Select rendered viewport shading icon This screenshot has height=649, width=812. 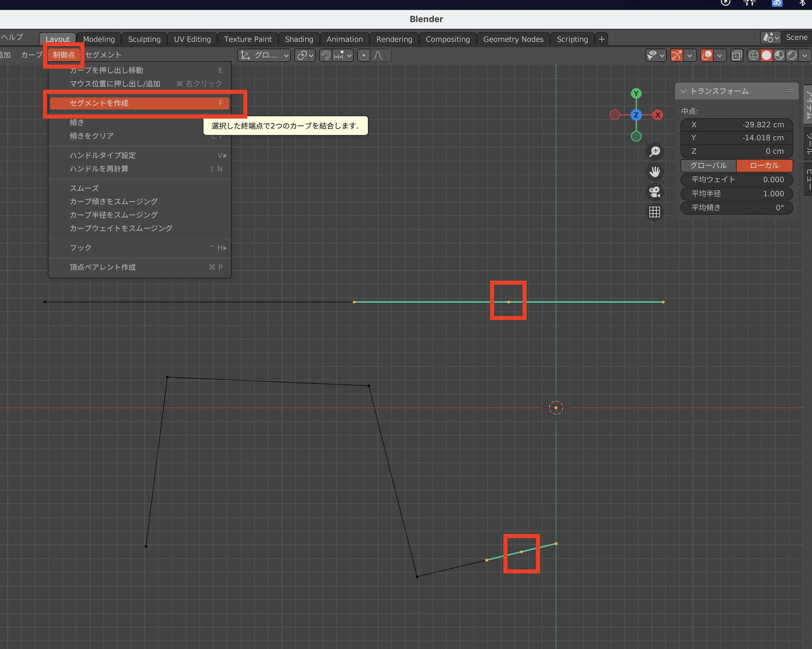[792, 55]
